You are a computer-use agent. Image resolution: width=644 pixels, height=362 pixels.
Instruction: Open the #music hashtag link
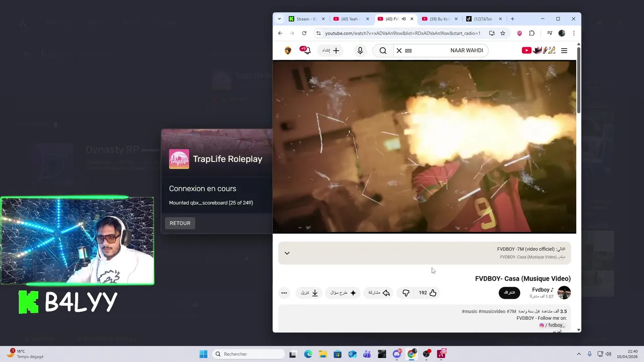[469, 312]
